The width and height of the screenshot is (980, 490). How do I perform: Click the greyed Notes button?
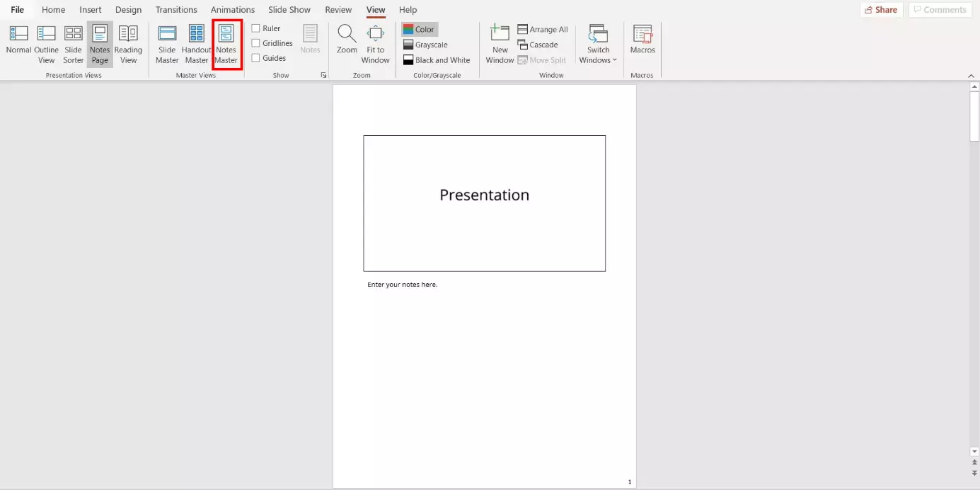[310, 40]
